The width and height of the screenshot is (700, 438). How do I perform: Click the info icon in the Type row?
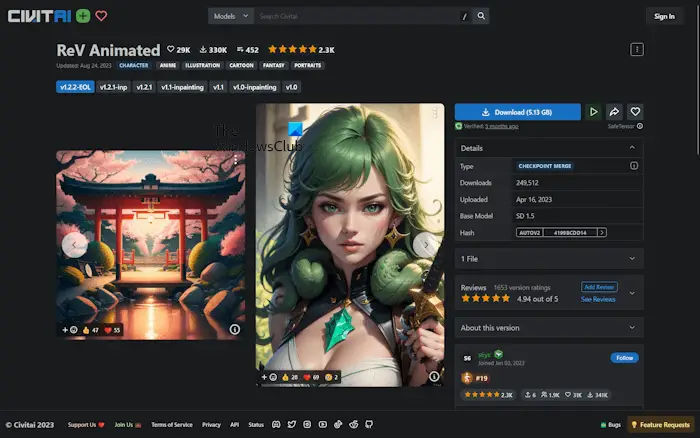point(633,166)
